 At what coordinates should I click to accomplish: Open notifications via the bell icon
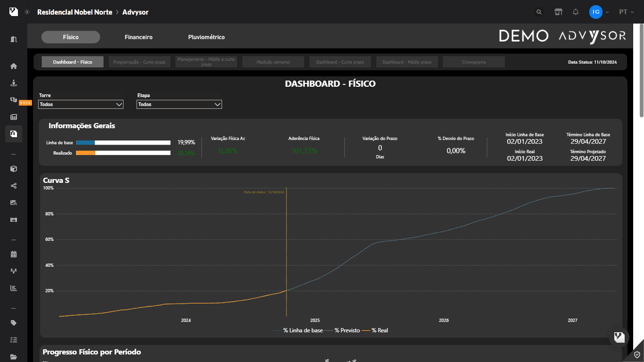(x=575, y=12)
